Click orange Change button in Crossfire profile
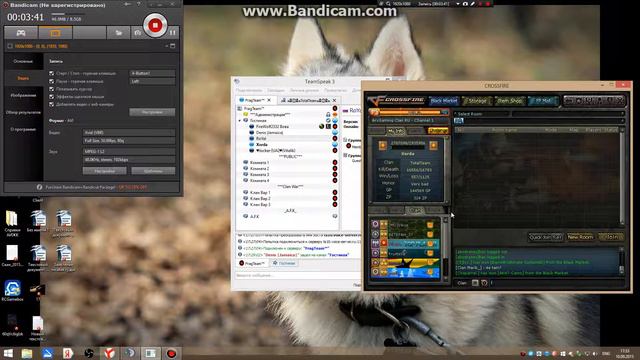Screen dimensions: 640x360 (438, 131)
